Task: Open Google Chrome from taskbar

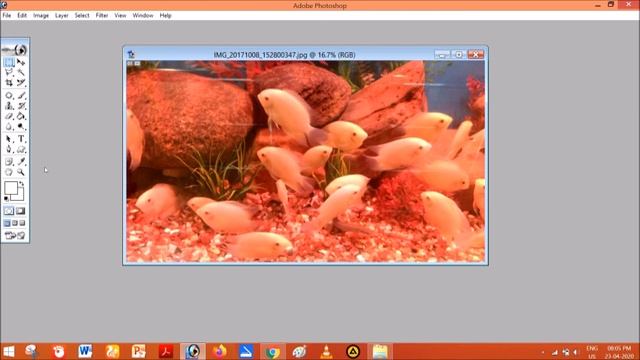Action: pos(273,351)
